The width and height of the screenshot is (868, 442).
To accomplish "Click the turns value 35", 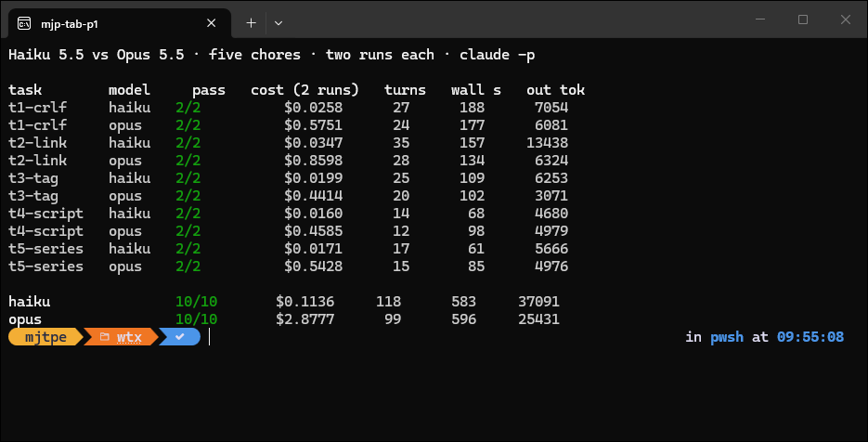I will pyautogui.click(x=401, y=143).
